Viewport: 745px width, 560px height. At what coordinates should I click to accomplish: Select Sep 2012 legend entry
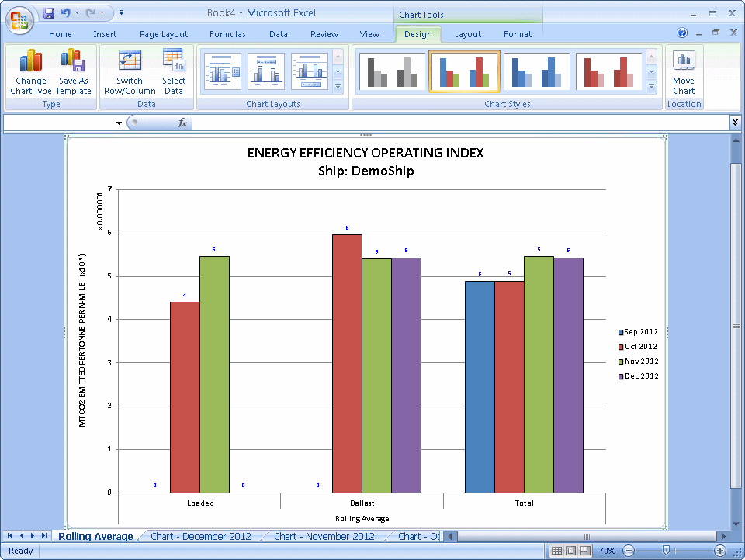tap(638, 331)
